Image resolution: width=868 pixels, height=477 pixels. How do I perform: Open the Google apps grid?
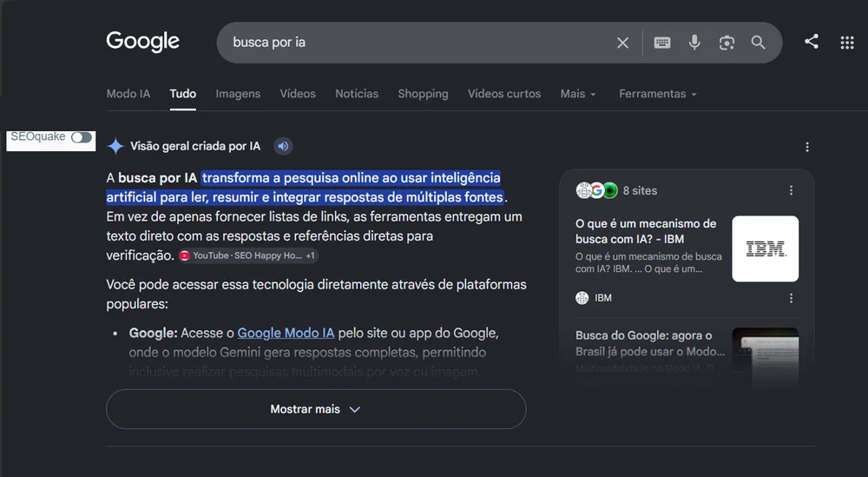click(847, 43)
